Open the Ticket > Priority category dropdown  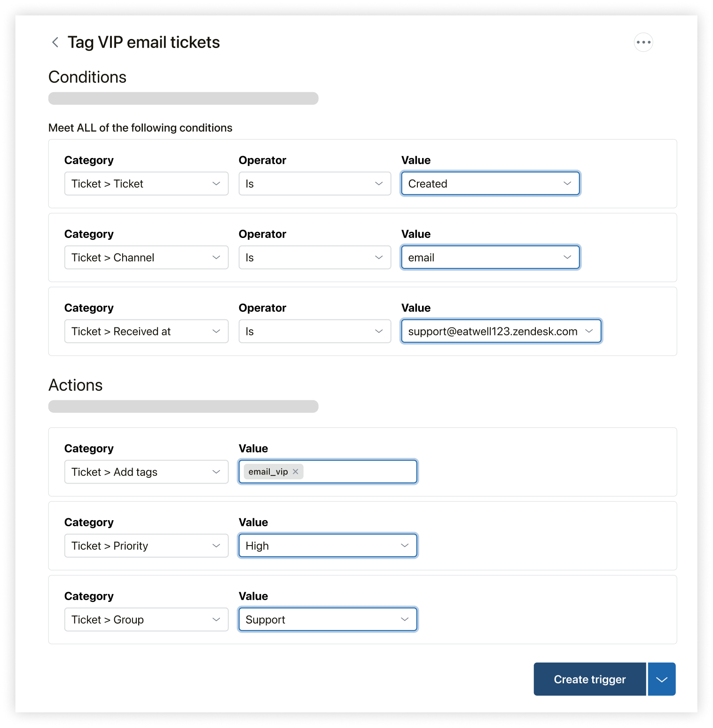point(146,546)
